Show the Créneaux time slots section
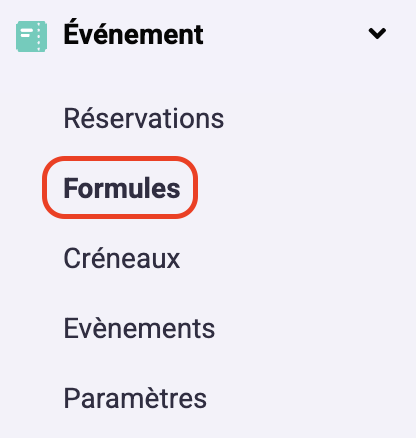Screen dimensions: 416x438 click(122, 258)
